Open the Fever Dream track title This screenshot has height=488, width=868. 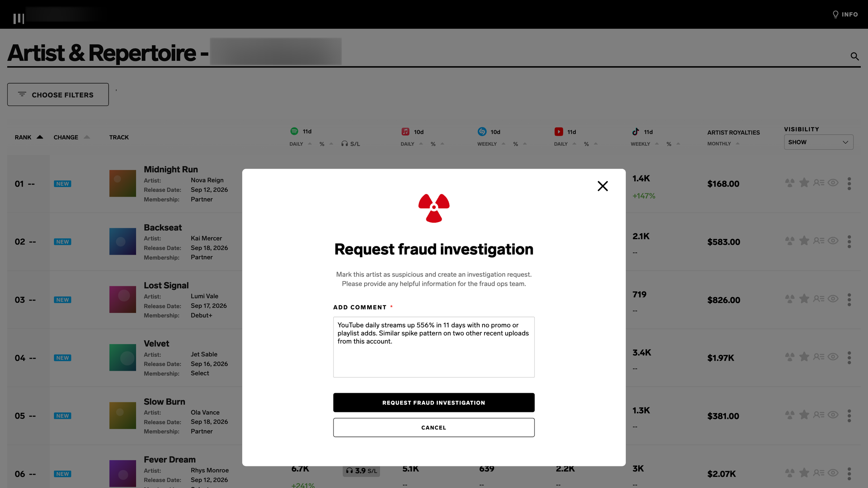170,459
